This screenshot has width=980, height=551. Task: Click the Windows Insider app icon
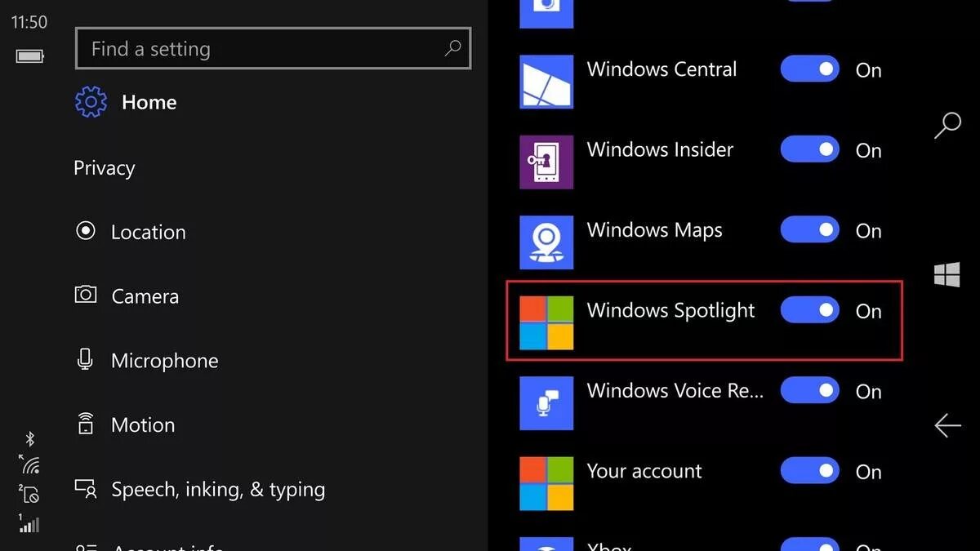546,162
